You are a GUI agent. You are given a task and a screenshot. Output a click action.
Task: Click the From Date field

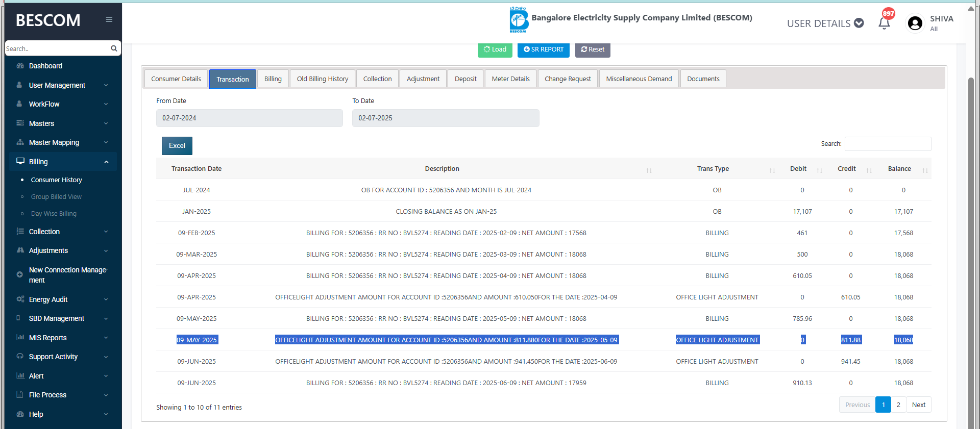[x=250, y=118]
